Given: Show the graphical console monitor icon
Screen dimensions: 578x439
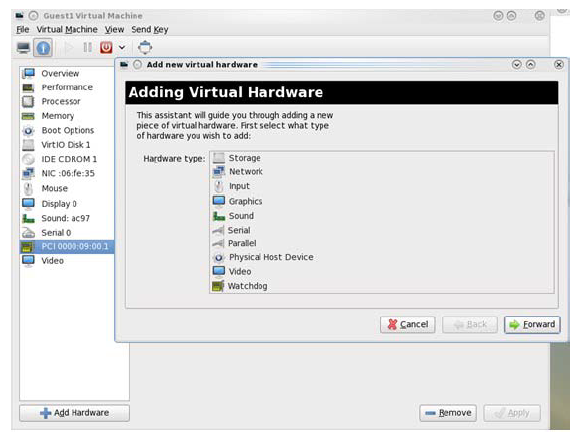Looking at the screenshot, I should 24,48.
